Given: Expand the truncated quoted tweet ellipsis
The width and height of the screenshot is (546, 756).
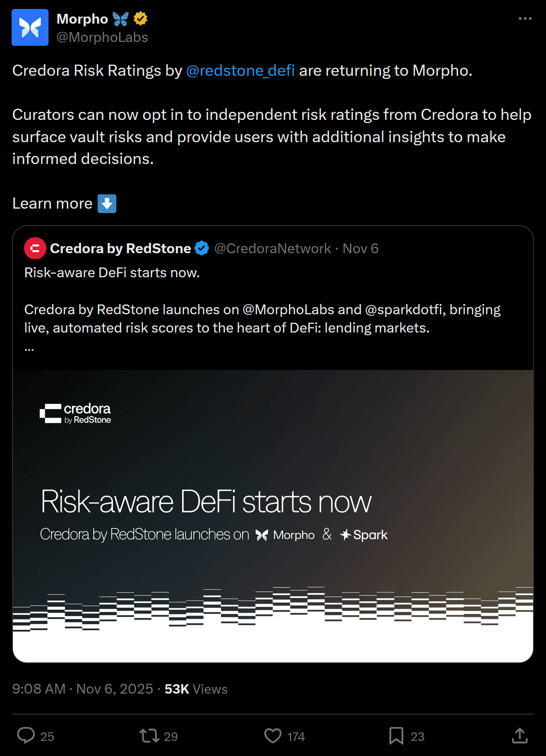Looking at the screenshot, I should [x=29, y=348].
